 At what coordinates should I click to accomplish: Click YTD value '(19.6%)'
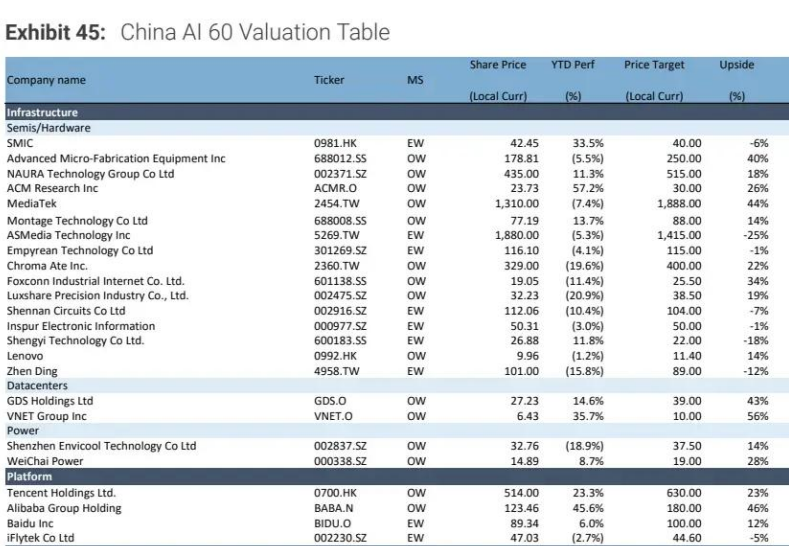(x=584, y=266)
